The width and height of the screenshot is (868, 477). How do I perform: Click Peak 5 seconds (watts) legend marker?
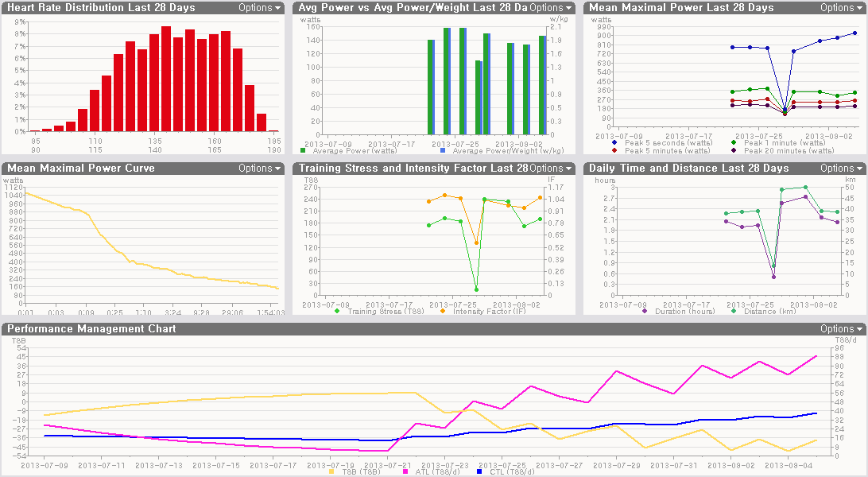coord(614,143)
